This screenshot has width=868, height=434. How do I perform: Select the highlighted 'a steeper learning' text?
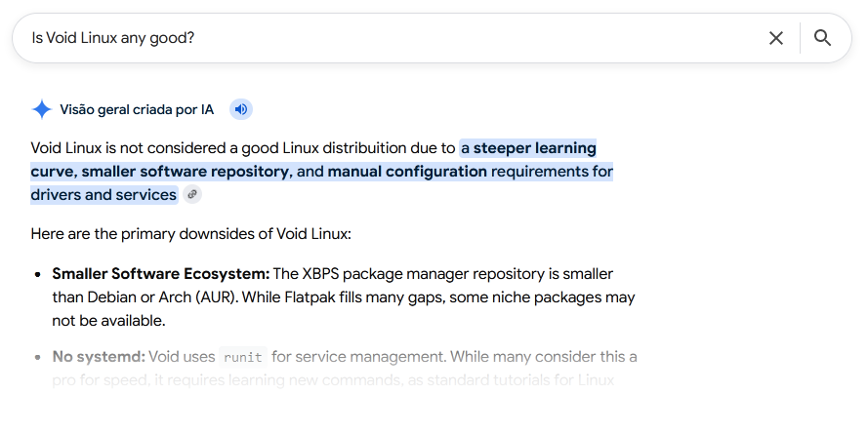tap(528, 148)
